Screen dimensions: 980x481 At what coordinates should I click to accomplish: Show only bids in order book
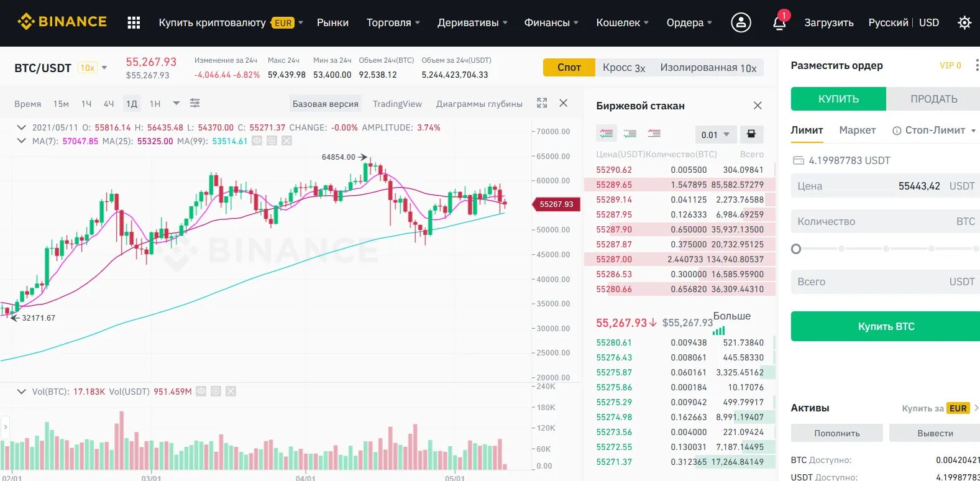click(630, 134)
